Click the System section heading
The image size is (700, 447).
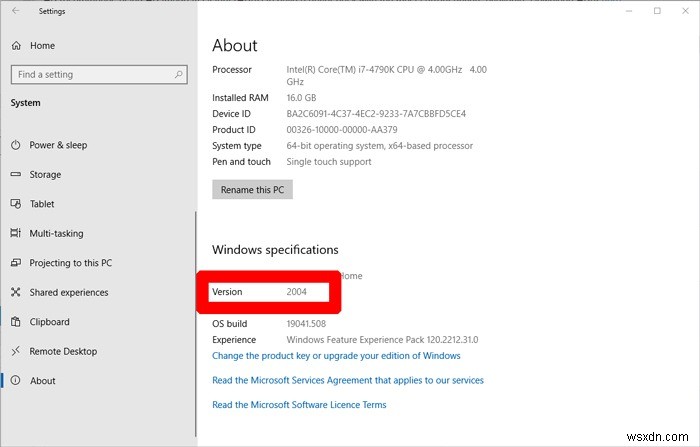[x=25, y=103]
